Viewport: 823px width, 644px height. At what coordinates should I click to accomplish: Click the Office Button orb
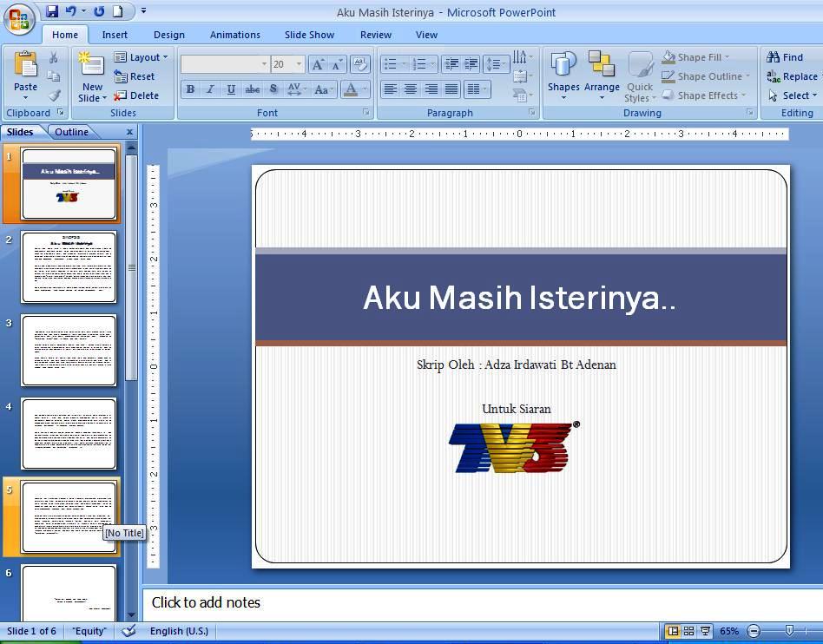19,19
